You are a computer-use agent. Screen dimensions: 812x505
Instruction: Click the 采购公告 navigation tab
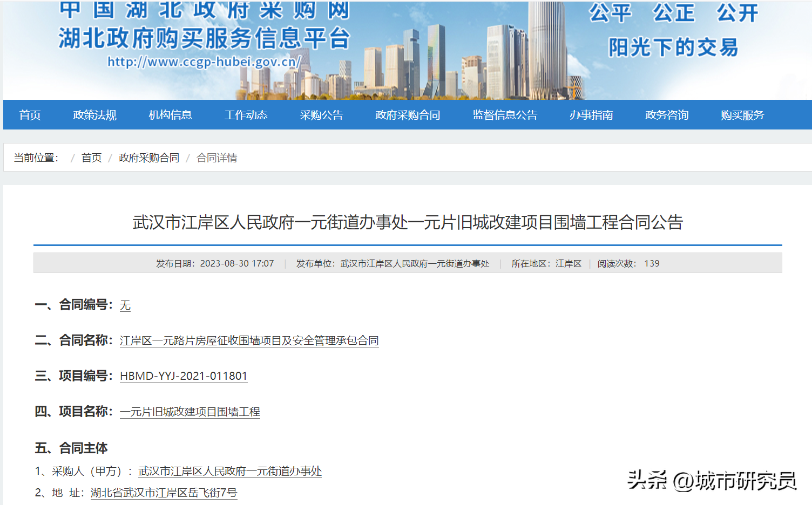click(322, 115)
